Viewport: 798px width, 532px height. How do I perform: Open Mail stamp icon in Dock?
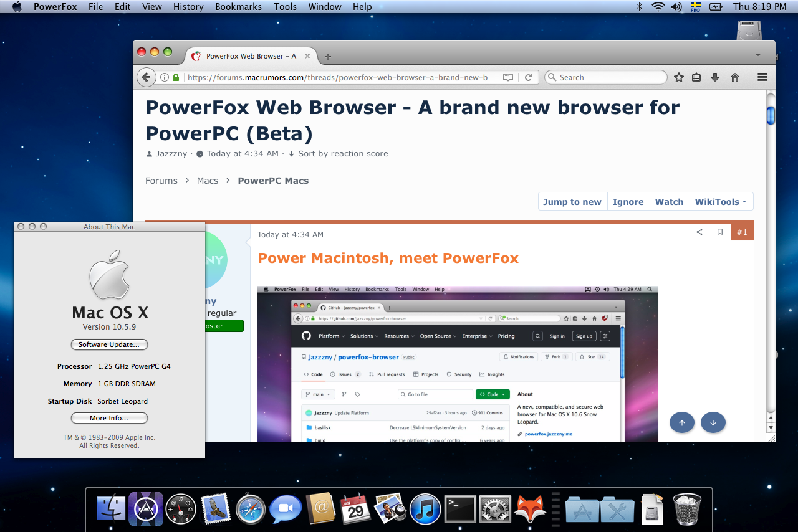[x=216, y=508]
